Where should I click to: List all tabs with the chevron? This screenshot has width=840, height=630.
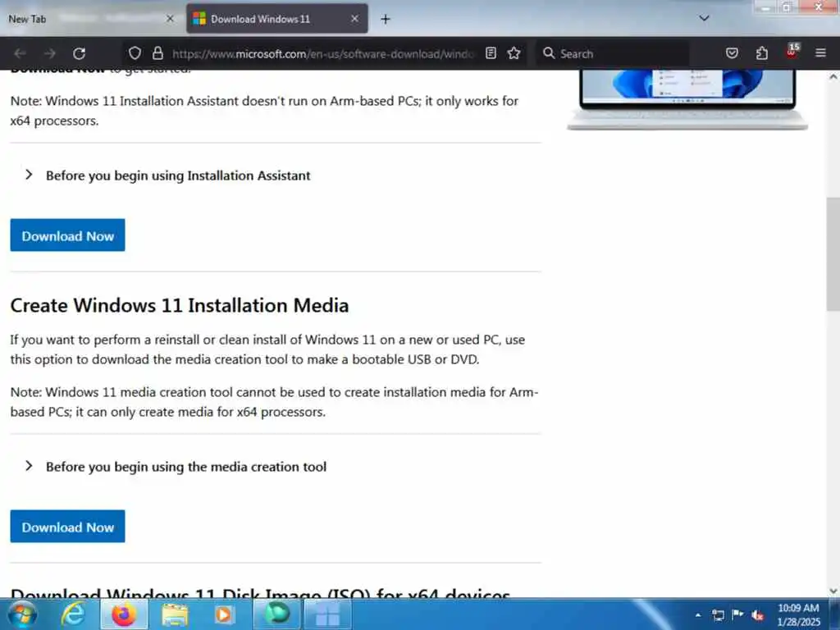(704, 18)
